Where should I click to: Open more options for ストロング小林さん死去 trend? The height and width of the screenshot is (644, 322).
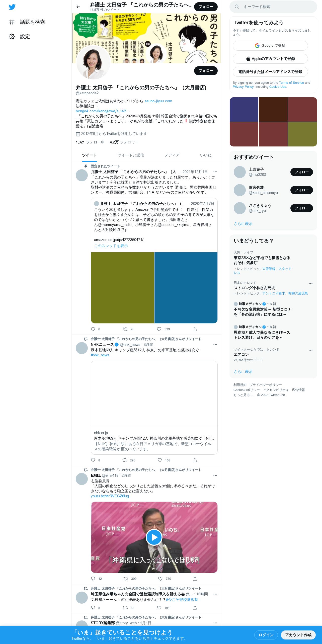(310, 283)
